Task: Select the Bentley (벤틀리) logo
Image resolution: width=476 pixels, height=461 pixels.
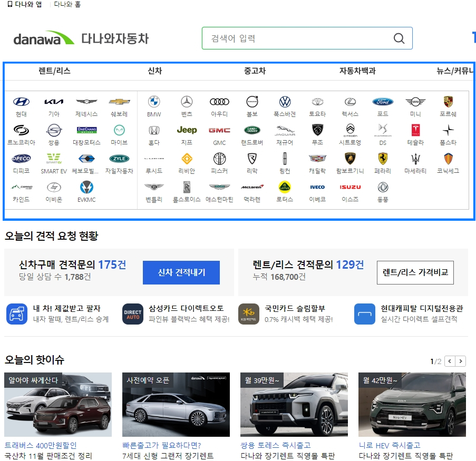Action: tap(154, 187)
